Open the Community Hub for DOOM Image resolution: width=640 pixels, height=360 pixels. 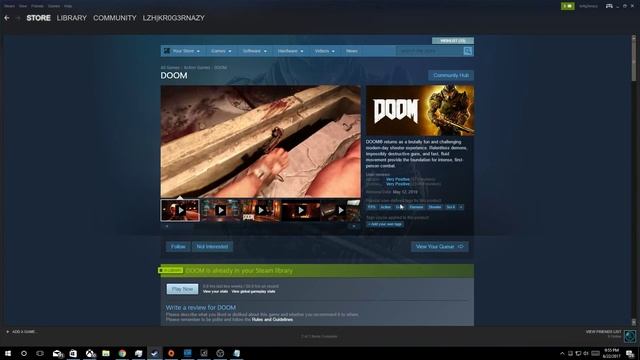[x=451, y=76]
